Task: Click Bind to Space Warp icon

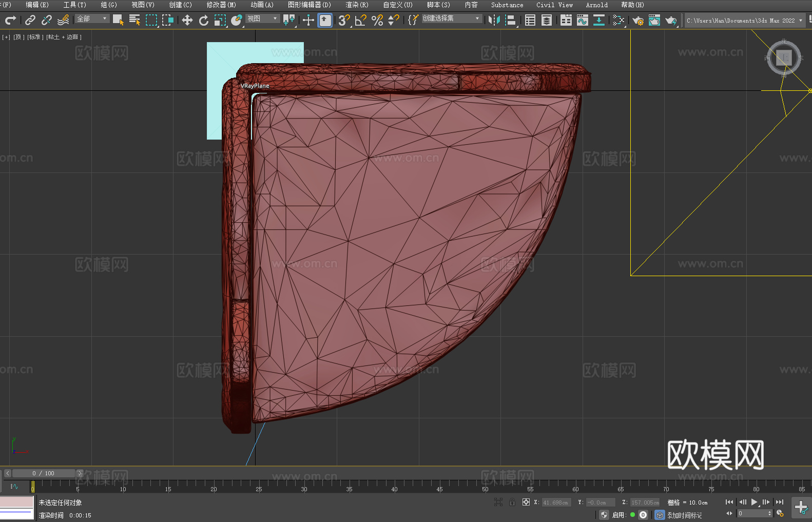Action: pyautogui.click(x=63, y=20)
